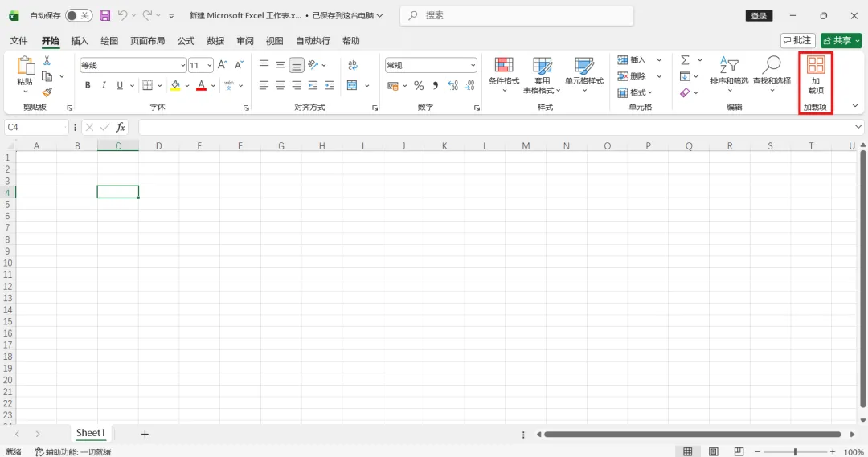This screenshot has width=868, height=457.
Task: Decrease indent icon
Action: pos(313,85)
